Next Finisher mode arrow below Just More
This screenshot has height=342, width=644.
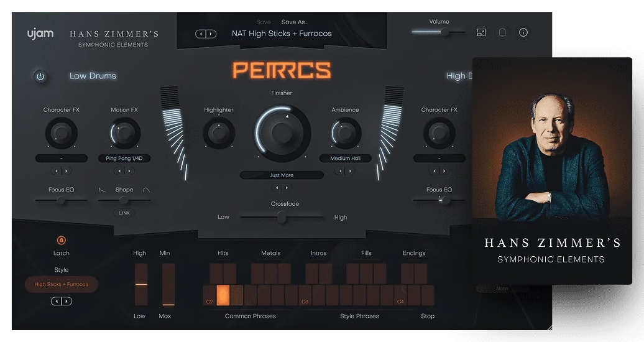[x=287, y=188]
